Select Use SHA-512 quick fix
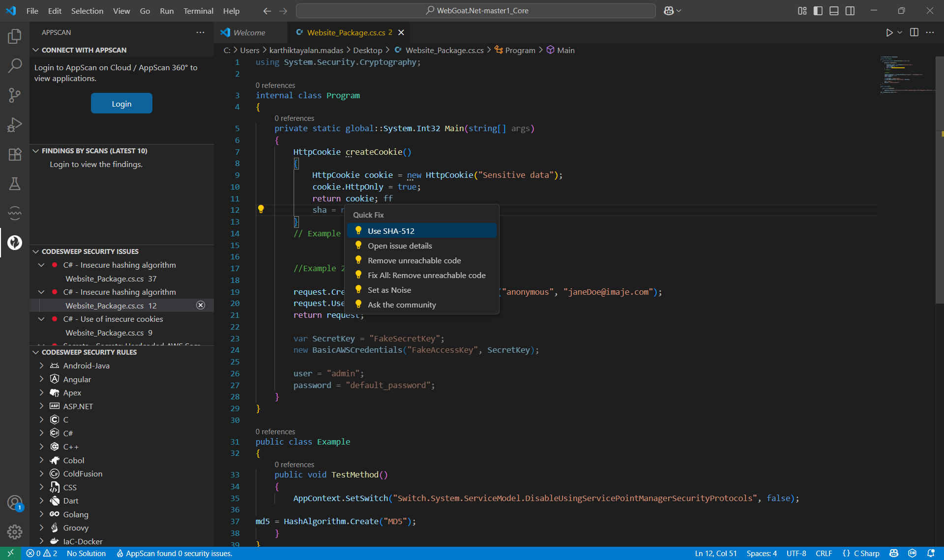The image size is (944, 560). pyautogui.click(x=391, y=231)
